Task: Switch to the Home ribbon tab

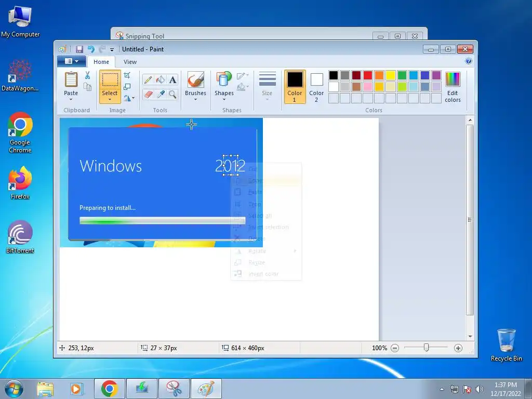Action: tap(101, 62)
